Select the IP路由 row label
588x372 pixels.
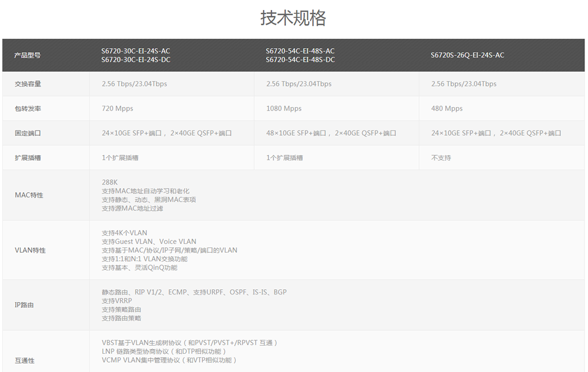(x=24, y=305)
